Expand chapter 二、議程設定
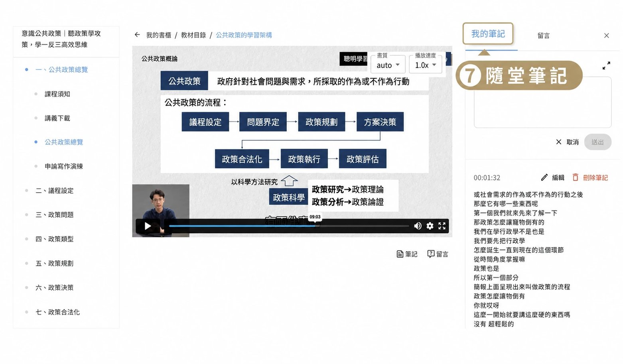 point(55,191)
